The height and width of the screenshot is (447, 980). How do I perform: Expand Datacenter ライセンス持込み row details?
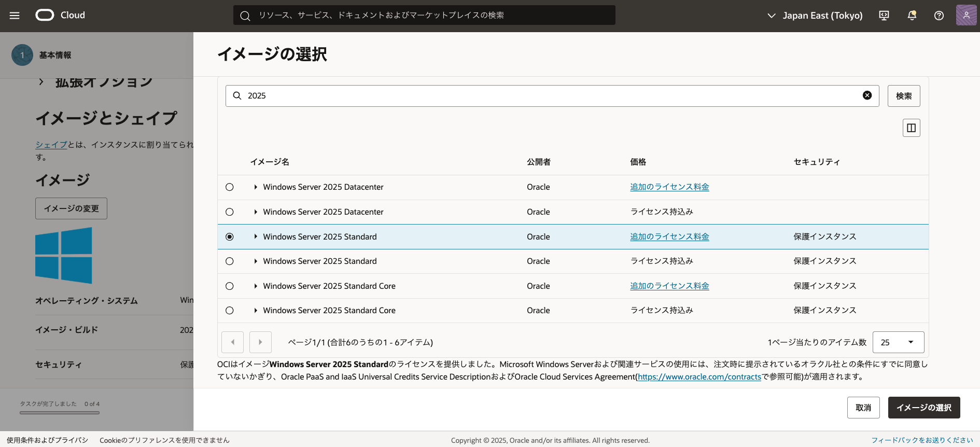tap(256, 212)
